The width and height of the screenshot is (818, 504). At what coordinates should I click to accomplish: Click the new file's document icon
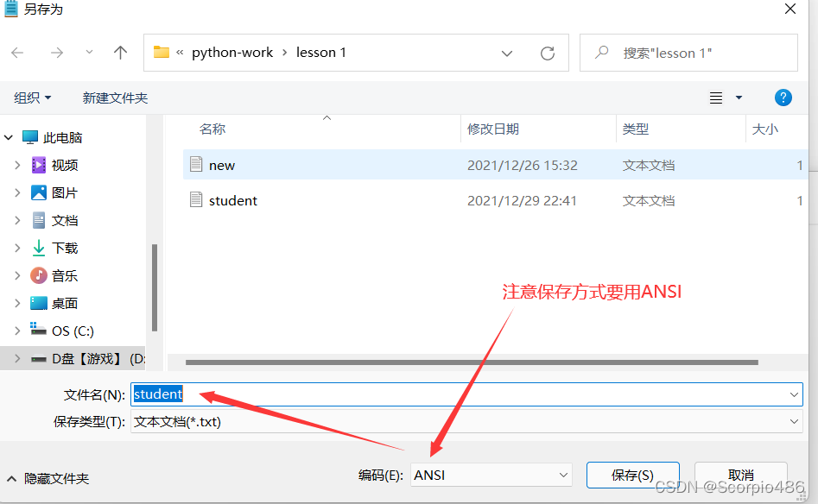tap(196, 164)
